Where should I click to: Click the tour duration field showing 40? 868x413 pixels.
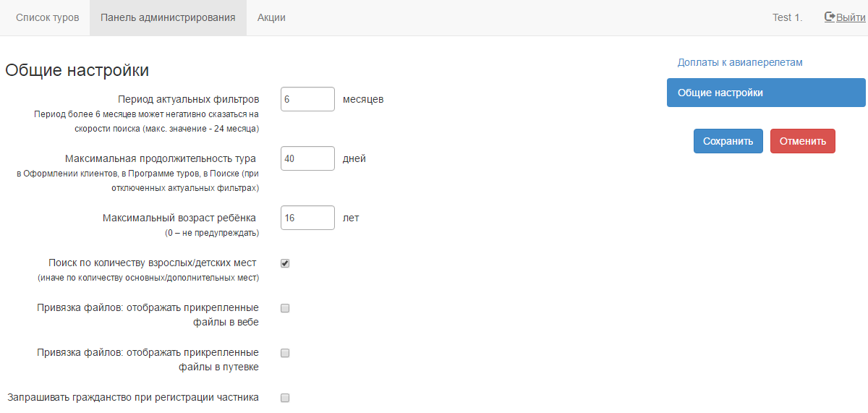(307, 158)
